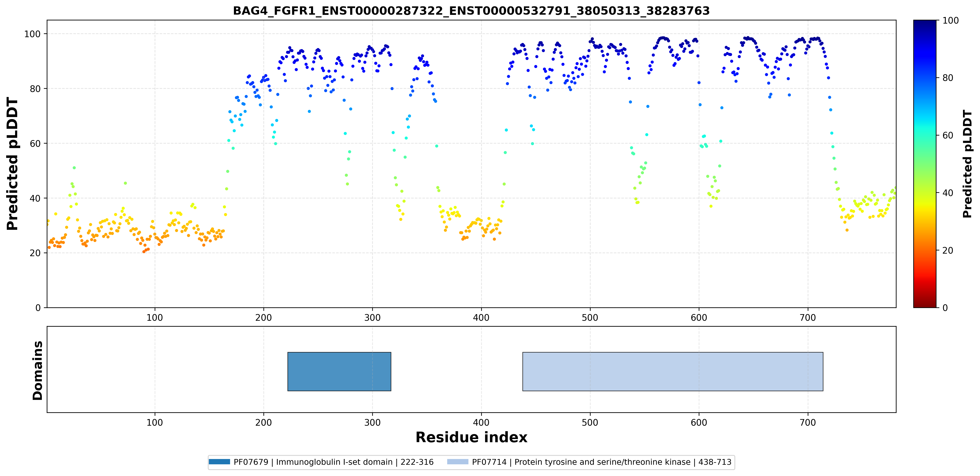Click the colorbar label 'Predicted pLDDT' on right
Viewport: 980px width, 476px height.
click(967, 164)
